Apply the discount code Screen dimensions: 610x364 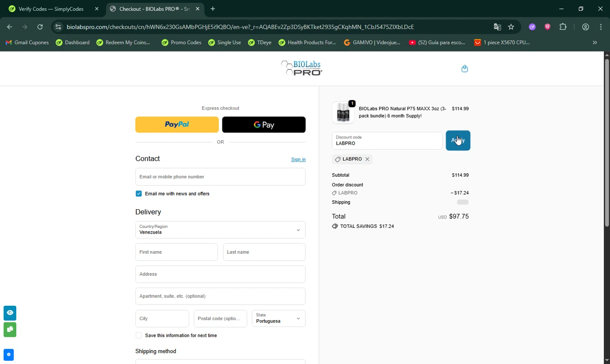(x=458, y=141)
